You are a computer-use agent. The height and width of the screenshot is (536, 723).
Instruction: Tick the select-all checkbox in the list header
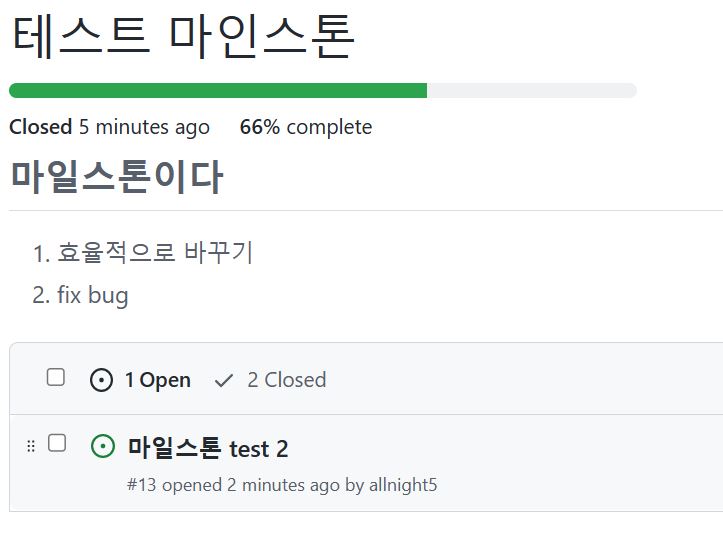(x=56, y=377)
